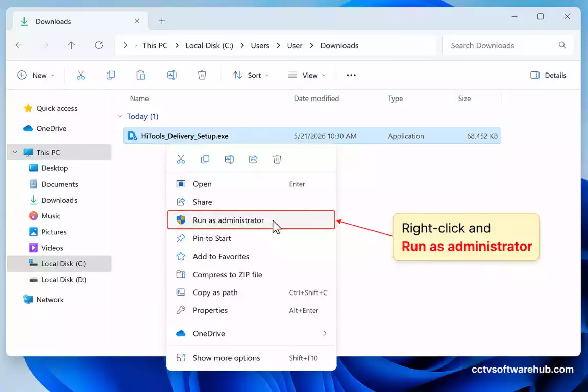Open Properties from the context menu
The image size is (588, 392).
click(x=251, y=311)
